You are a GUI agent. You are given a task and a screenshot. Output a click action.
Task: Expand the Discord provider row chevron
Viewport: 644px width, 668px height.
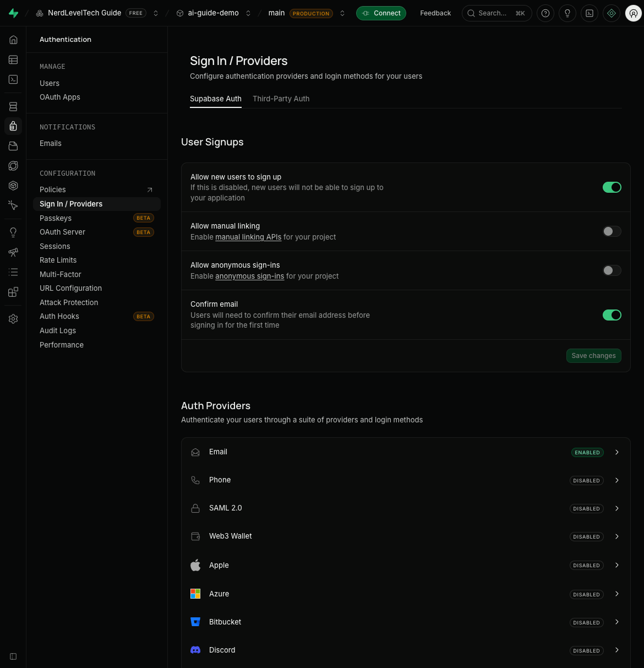[x=617, y=650]
